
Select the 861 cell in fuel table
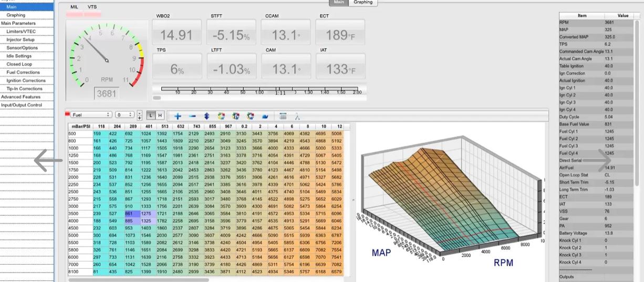click(130, 214)
